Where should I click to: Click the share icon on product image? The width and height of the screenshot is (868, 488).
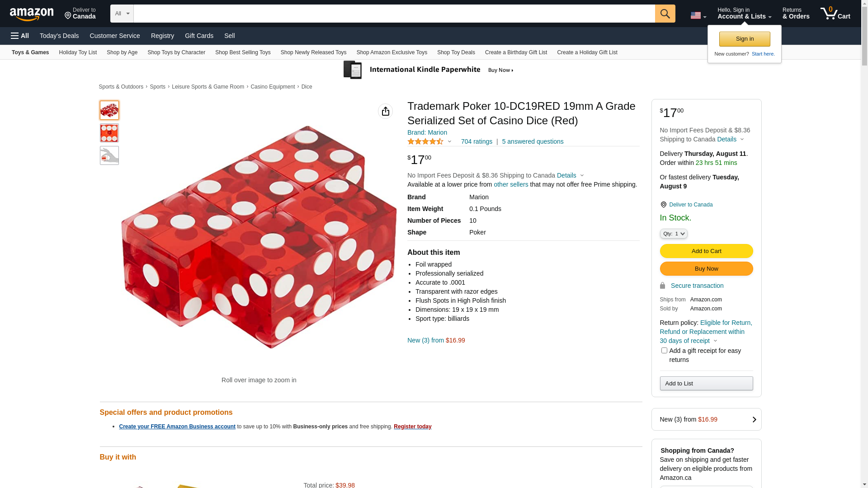[x=385, y=111]
